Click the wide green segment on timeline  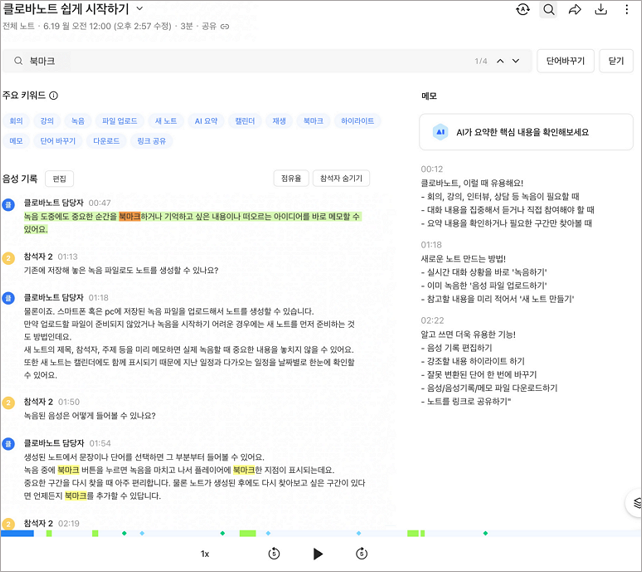coord(248,534)
